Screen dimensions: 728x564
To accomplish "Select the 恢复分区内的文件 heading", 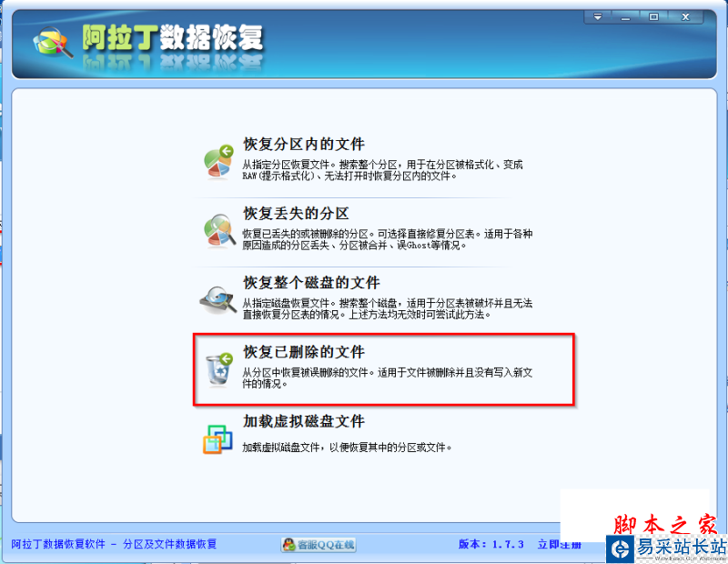I will (304, 144).
